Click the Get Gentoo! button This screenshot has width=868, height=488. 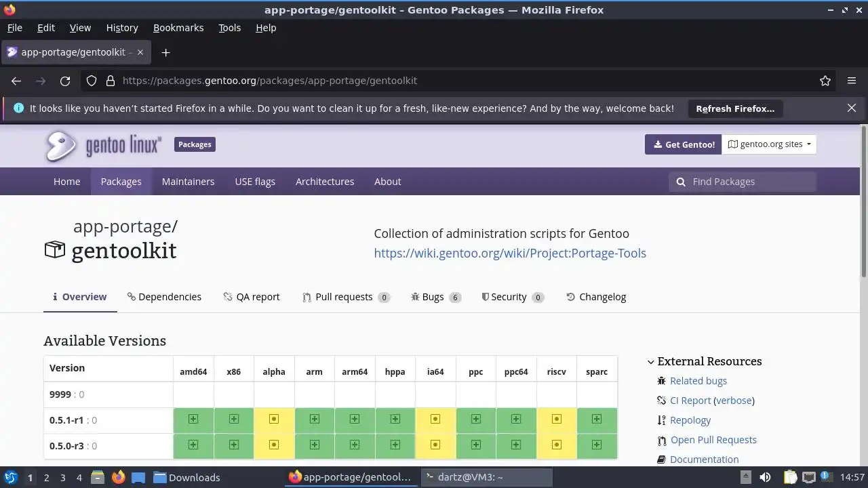tap(684, 144)
